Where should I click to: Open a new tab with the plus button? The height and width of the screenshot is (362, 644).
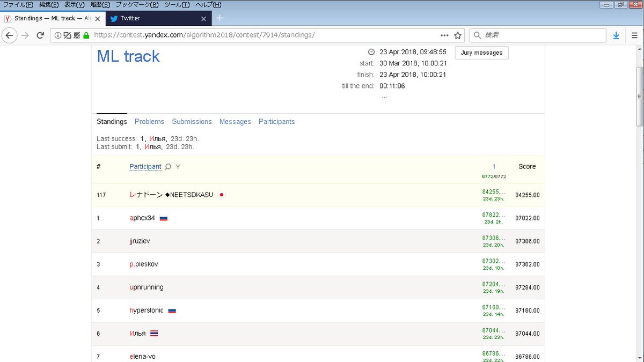(219, 18)
